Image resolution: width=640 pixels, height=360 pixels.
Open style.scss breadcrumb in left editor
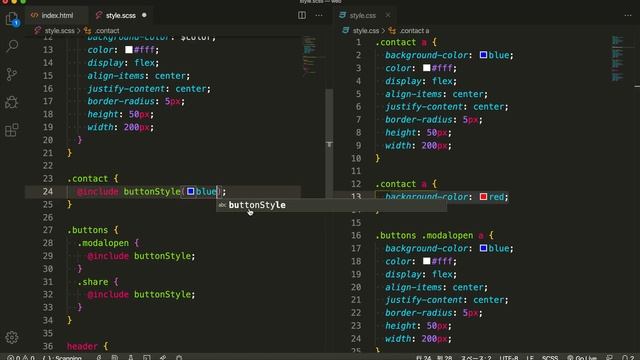[x=60, y=31]
